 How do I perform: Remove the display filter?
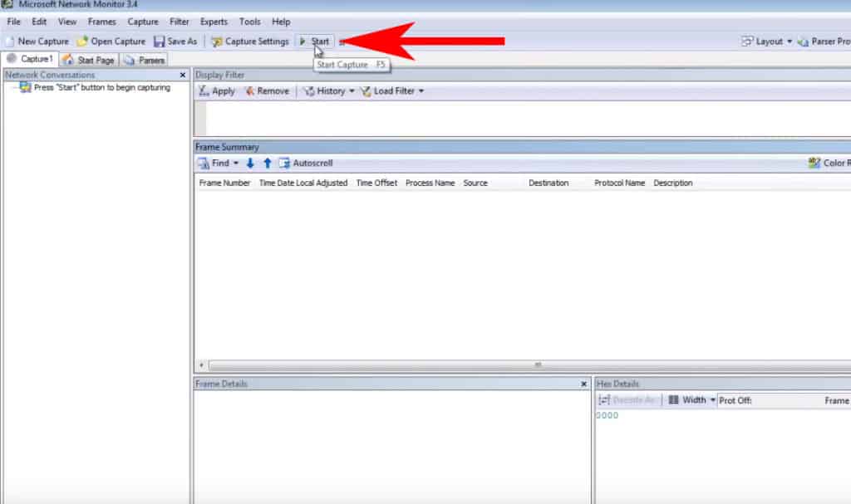267,91
